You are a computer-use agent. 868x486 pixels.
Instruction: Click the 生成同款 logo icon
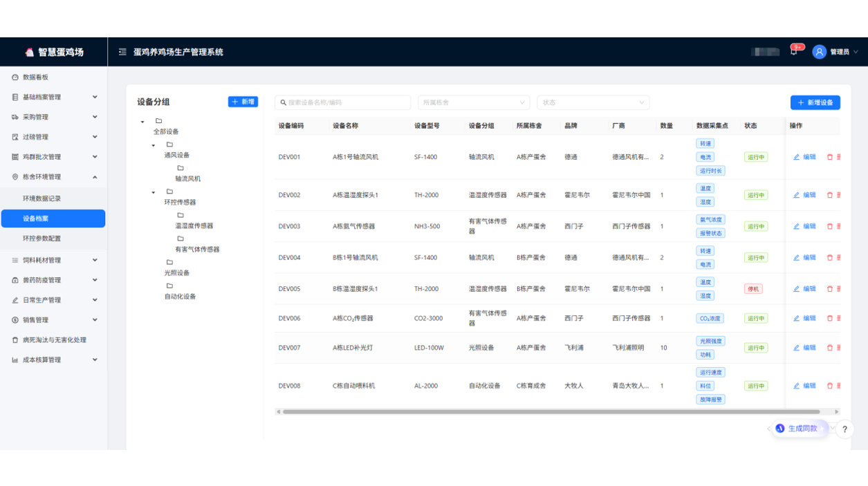(x=780, y=429)
